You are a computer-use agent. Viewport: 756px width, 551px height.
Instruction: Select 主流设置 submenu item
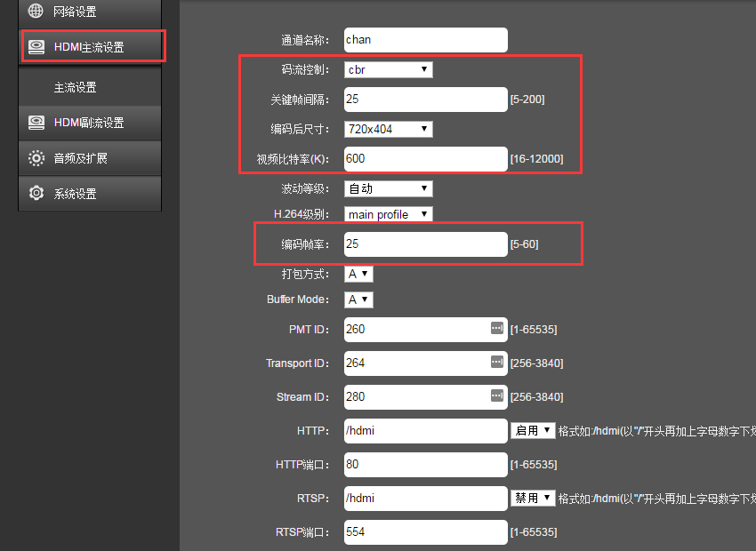(x=76, y=87)
